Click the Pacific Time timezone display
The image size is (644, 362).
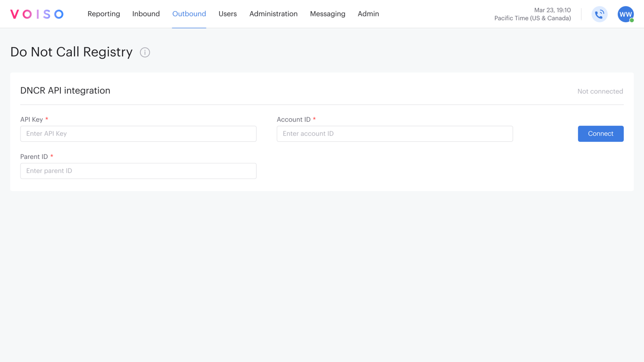click(532, 18)
